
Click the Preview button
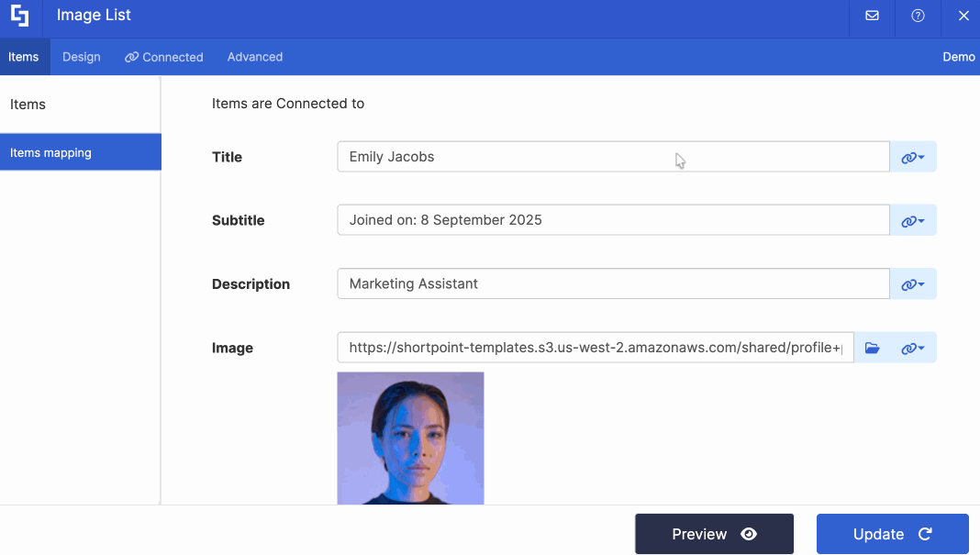pos(715,534)
